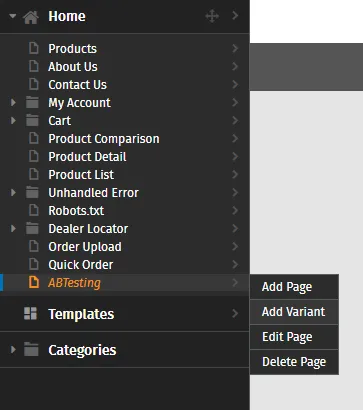363x410 pixels.
Task: Click the Robots.txt page icon
Action: click(x=33, y=210)
